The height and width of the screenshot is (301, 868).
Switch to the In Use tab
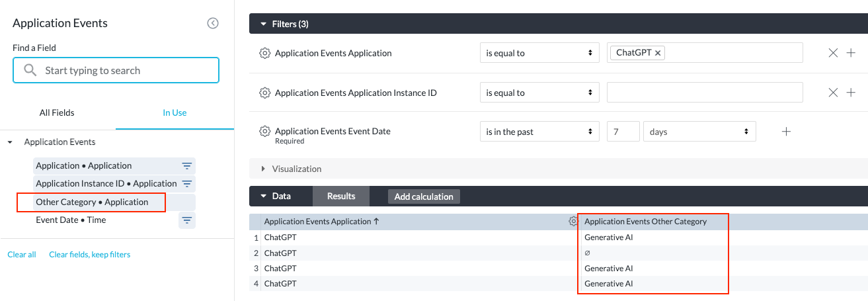tap(175, 112)
